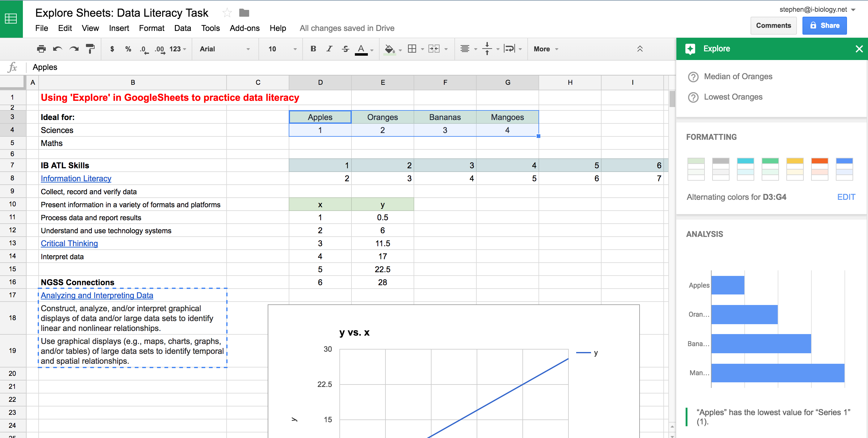Screen dimensions: 868x438
Task: Expand the borders dropdown arrow
Action: point(422,49)
